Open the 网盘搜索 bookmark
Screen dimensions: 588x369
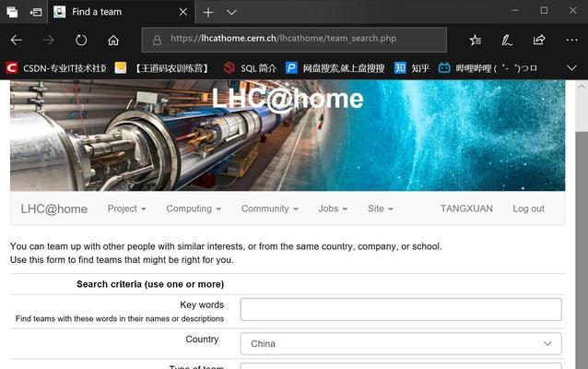335,68
